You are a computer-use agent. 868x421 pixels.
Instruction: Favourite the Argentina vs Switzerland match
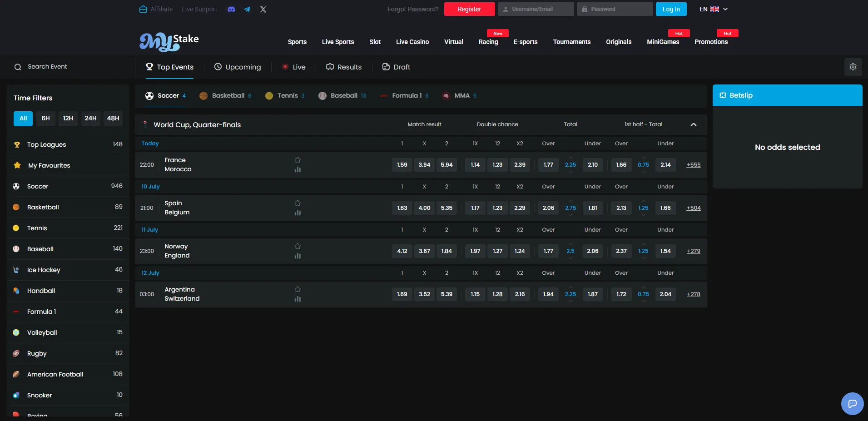(298, 289)
